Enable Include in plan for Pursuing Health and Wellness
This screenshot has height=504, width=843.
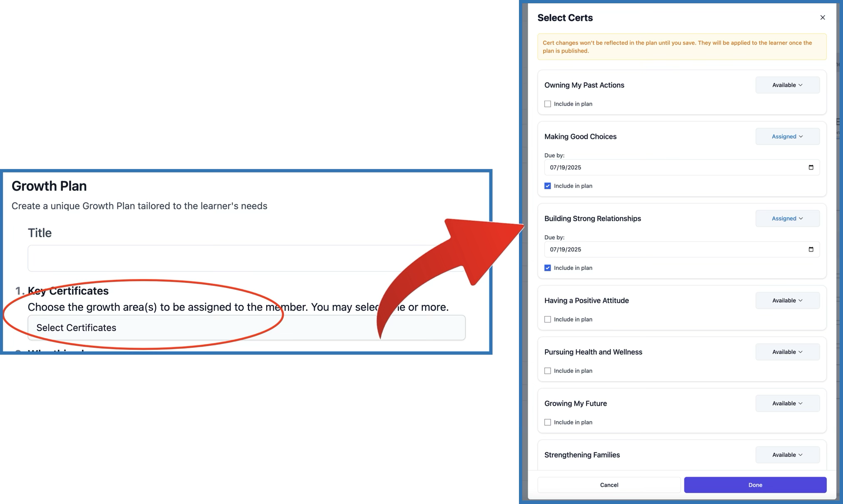click(548, 371)
